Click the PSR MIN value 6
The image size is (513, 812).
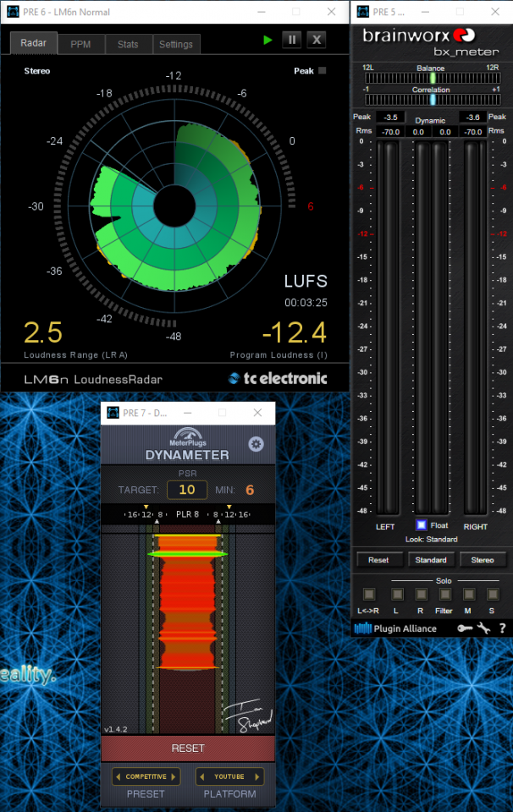(x=250, y=490)
